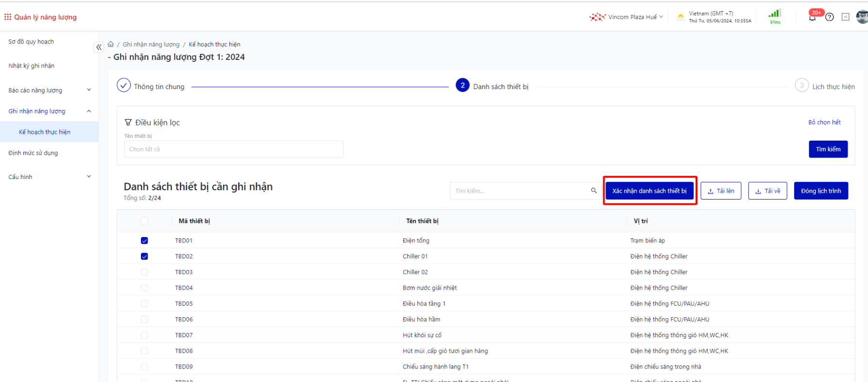Open the app grid menu icon

tap(8, 17)
